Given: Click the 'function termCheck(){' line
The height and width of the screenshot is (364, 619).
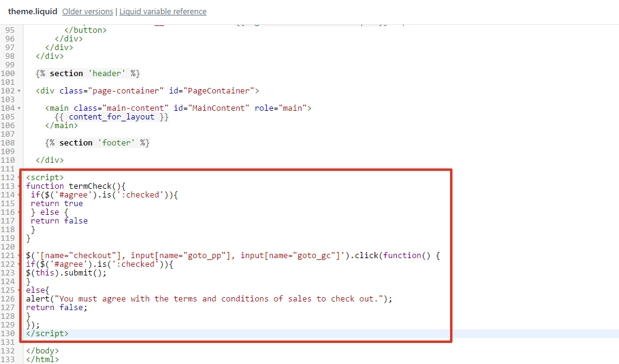Looking at the screenshot, I should (x=76, y=186).
